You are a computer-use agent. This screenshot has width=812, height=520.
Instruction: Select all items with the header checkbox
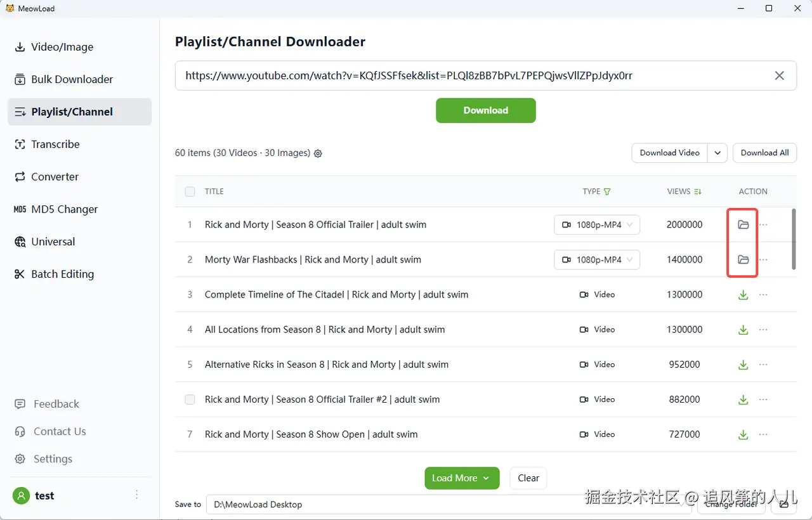pyautogui.click(x=190, y=192)
